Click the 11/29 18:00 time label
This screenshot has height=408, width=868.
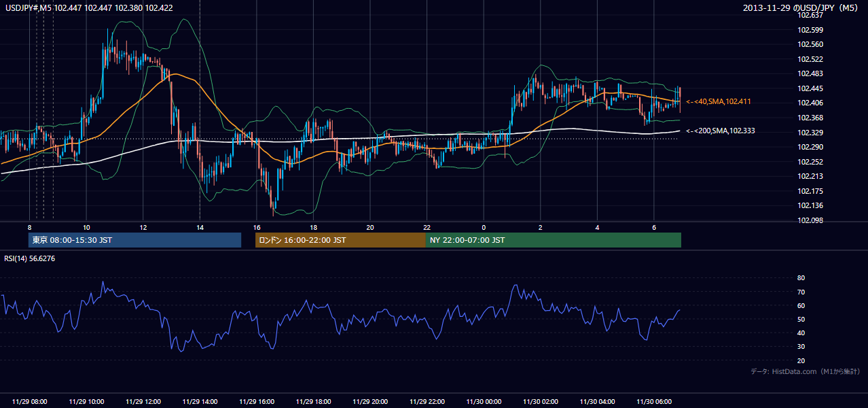[313, 402]
